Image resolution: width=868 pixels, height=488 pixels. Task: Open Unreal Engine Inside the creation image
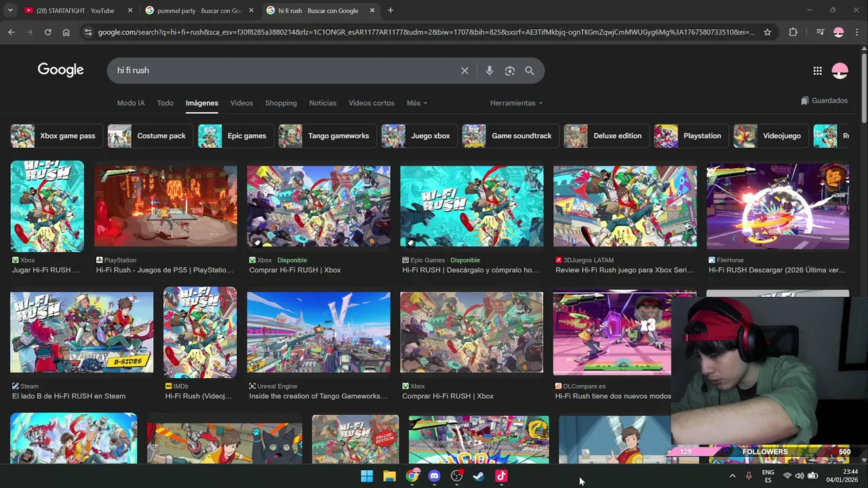[x=319, y=332]
